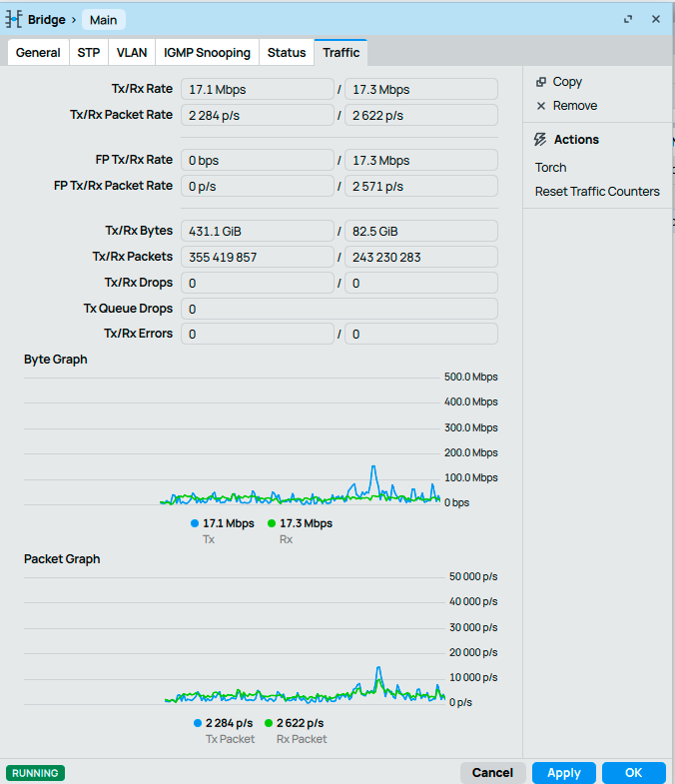Click the Cancel button

(492, 773)
